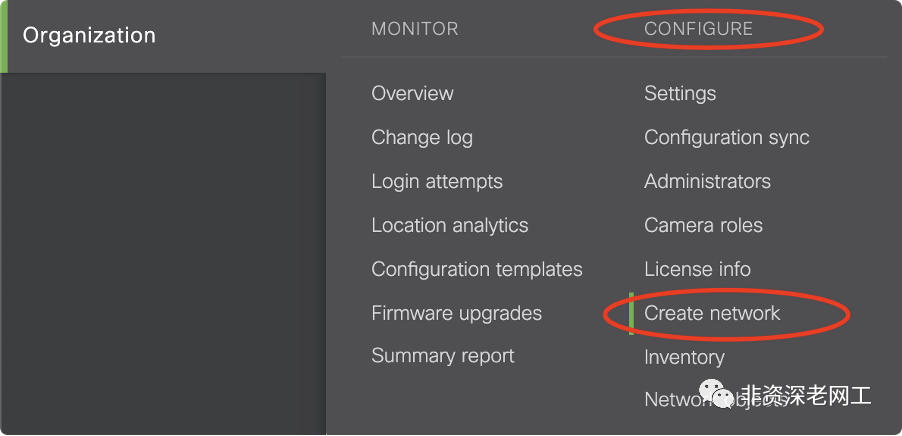902x436 pixels.
Task: Go to Location analytics
Action: point(450,225)
